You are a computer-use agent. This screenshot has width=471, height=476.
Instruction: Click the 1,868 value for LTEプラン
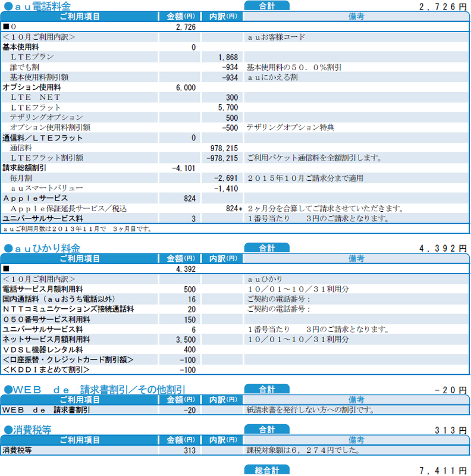pos(228,57)
